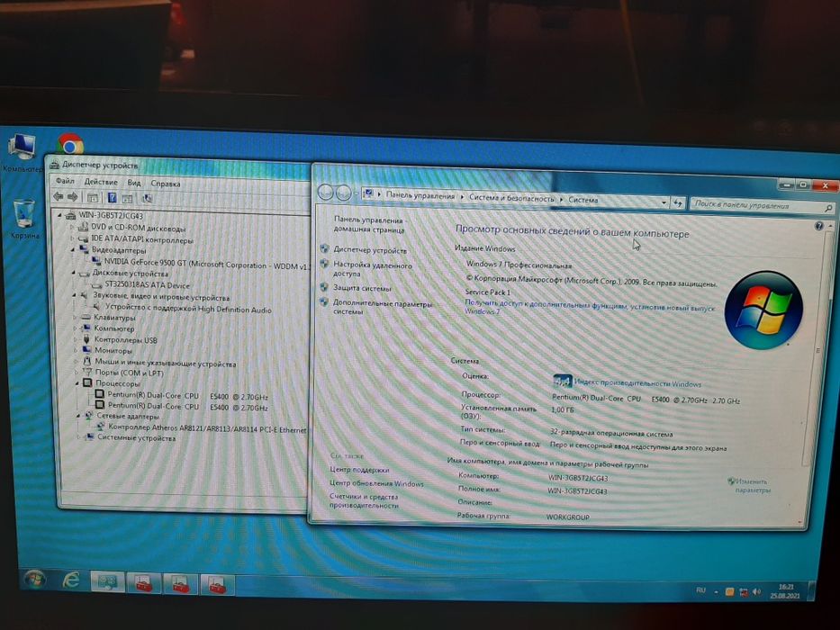Viewport: 840px width, 630px height.
Task: Click Панель управления breadcrumb segment
Action: tap(420, 196)
